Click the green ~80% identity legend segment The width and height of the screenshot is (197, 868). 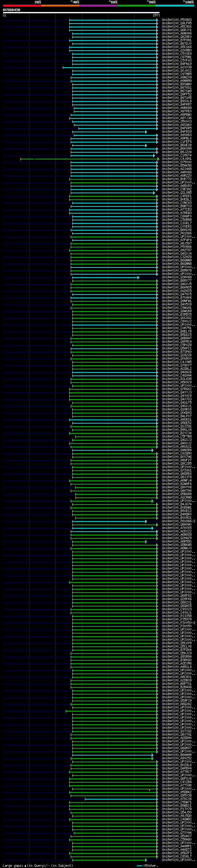tap(137, 6)
